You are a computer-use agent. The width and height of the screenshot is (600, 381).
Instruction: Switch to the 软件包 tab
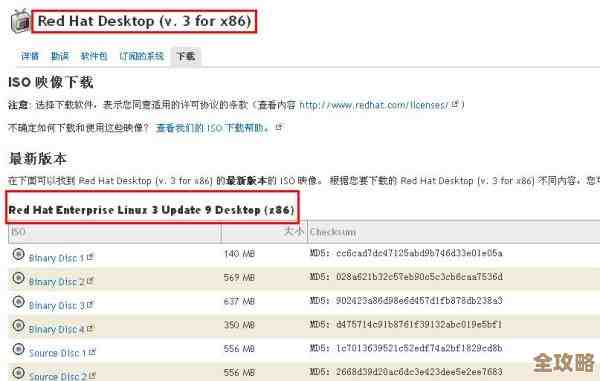pos(94,57)
